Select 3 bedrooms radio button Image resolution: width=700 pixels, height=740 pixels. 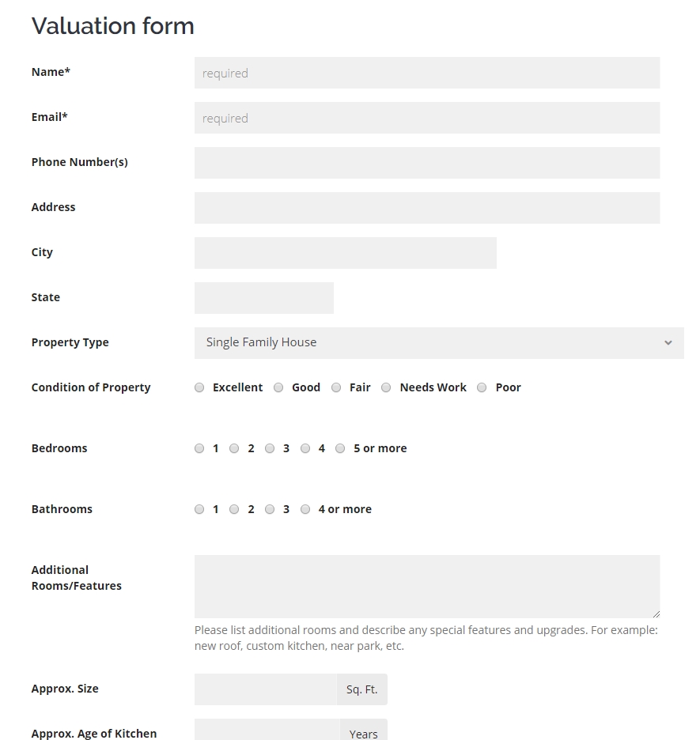pos(270,448)
